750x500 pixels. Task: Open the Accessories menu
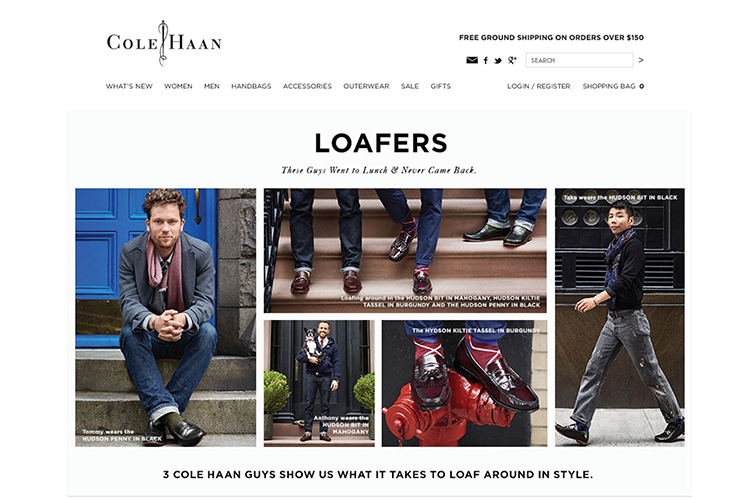tap(307, 86)
